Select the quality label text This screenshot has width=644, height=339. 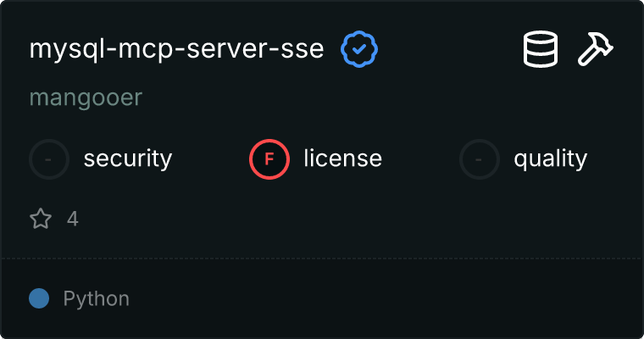click(550, 158)
